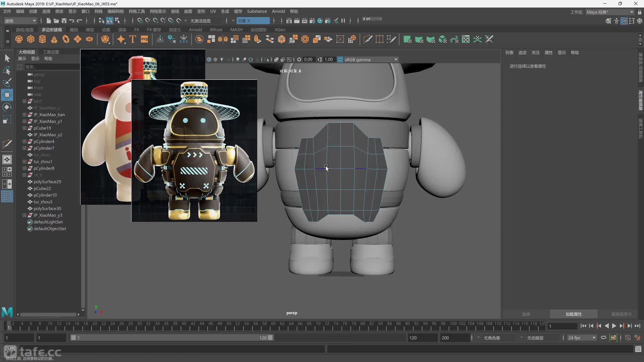Click the Undo icon in status line
Viewport: 644px width, 362px height.
point(72,21)
